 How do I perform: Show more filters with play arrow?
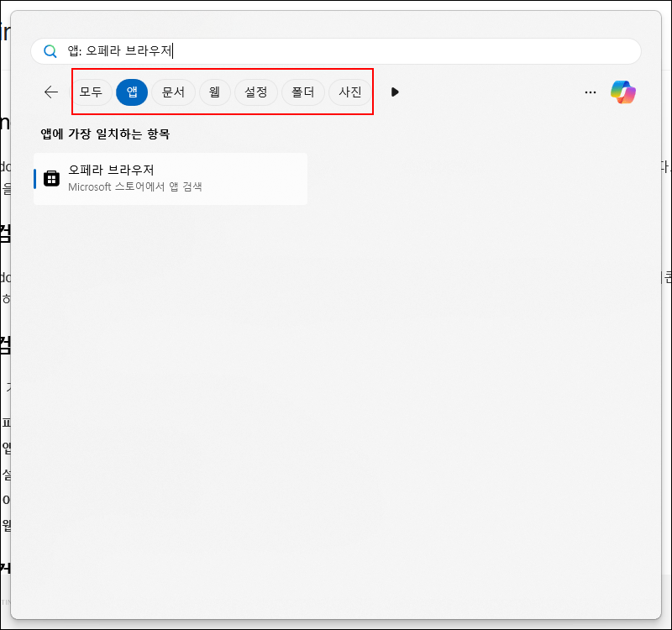tap(395, 92)
